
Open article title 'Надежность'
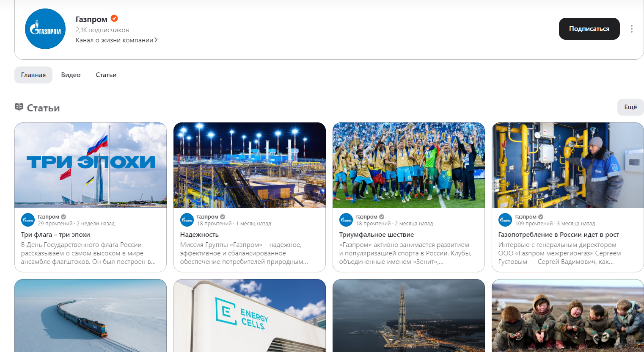click(199, 235)
